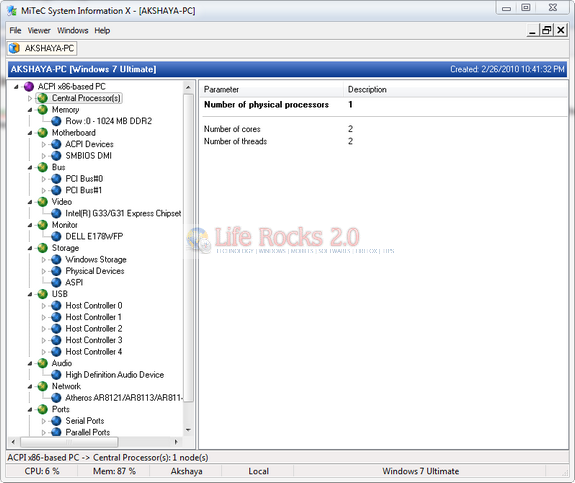The image size is (575, 483).
Task: Expand the Parallel Ports node
Action: pos(44,432)
